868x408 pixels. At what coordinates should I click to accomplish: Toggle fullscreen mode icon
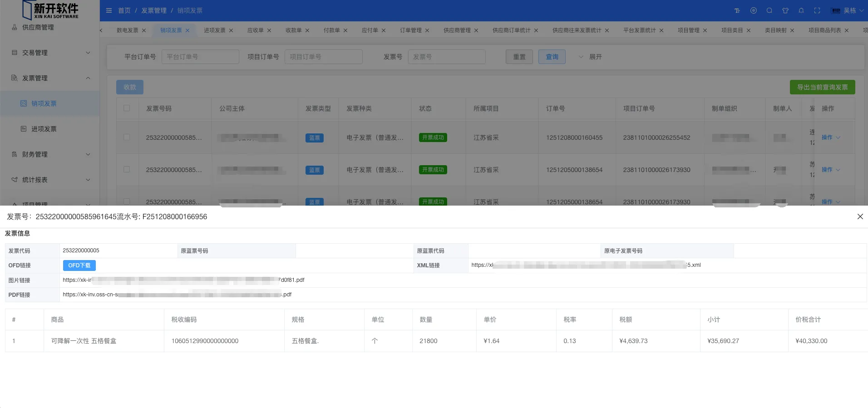click(817, 10)
